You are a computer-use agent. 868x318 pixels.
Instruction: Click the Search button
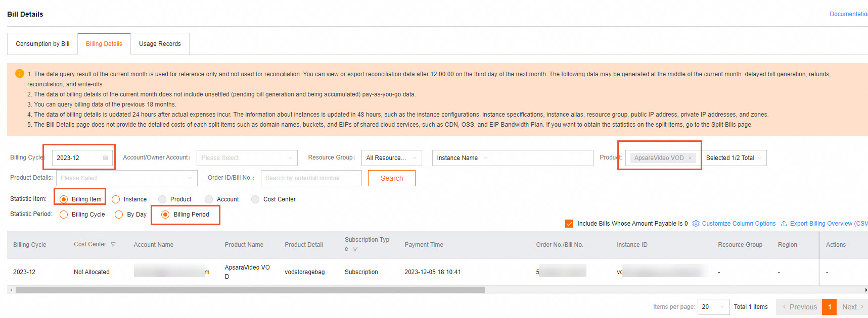point(392,178)
